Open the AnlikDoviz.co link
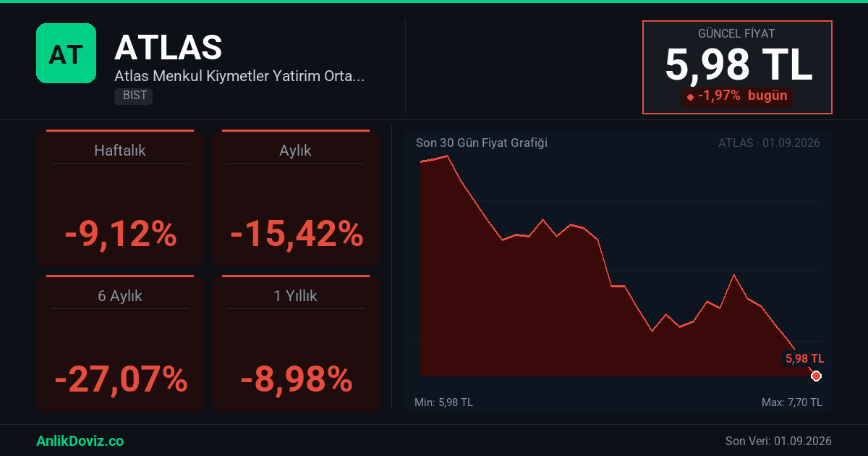868x456 pixels. [x=80, y=441]
